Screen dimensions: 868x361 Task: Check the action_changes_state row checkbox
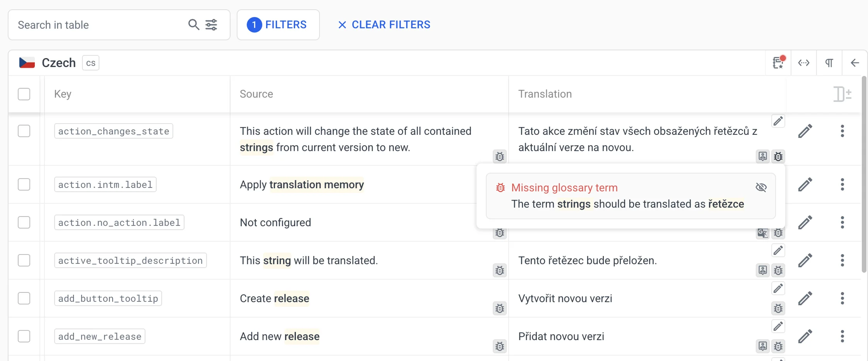[24, 131]
